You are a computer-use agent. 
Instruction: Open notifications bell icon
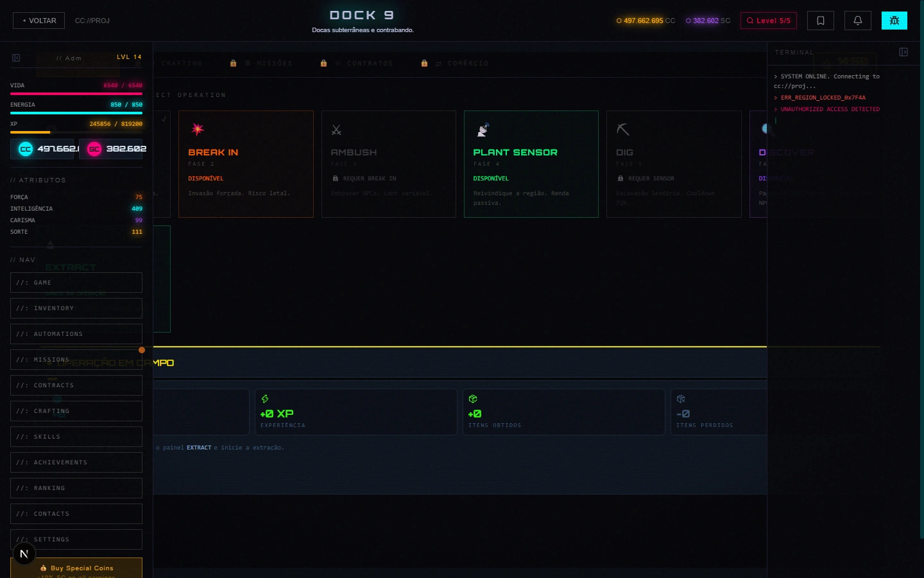pos(858,21)
